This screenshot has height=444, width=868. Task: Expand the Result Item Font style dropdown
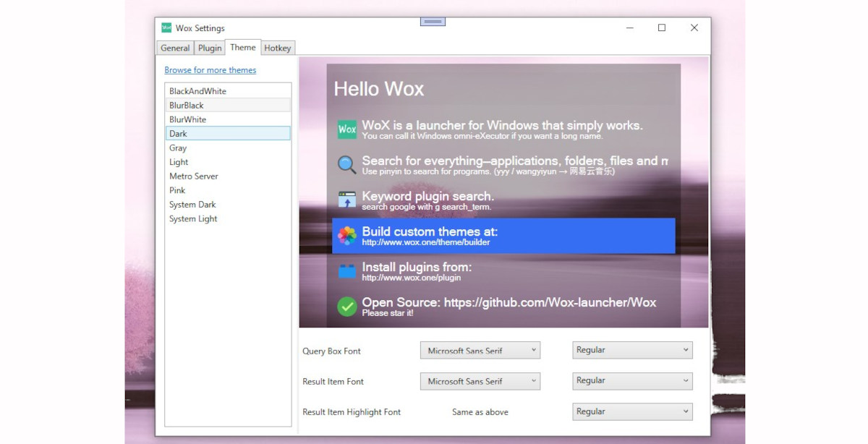tap(631, 381)
